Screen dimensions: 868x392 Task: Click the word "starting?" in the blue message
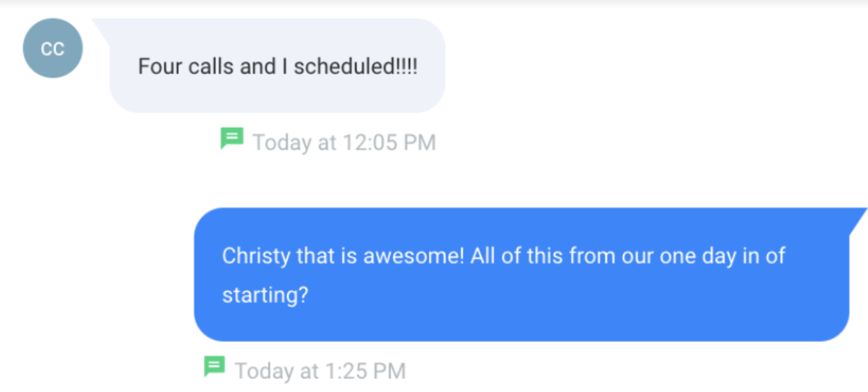[x=265, y=295]
